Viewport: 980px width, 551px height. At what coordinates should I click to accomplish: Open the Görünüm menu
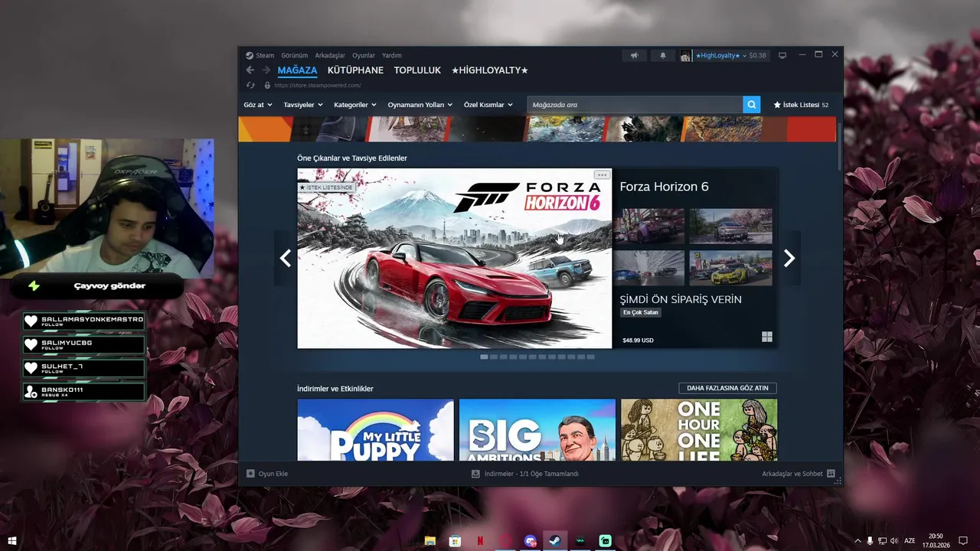pyautogui.click(x=294, y=55)
